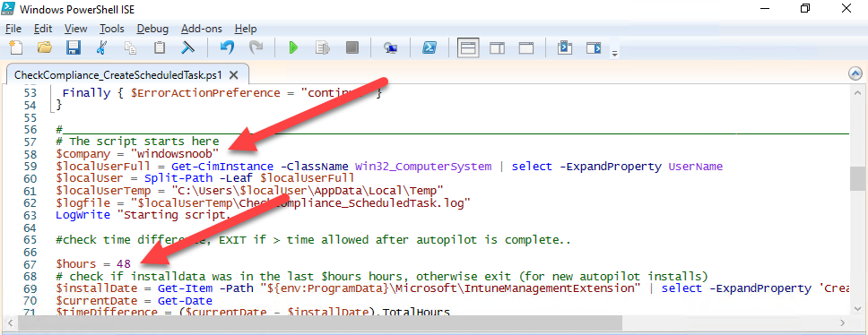Open the Edit menu
This screenshot has height=335, width=868.
click(x=43, y=29)
